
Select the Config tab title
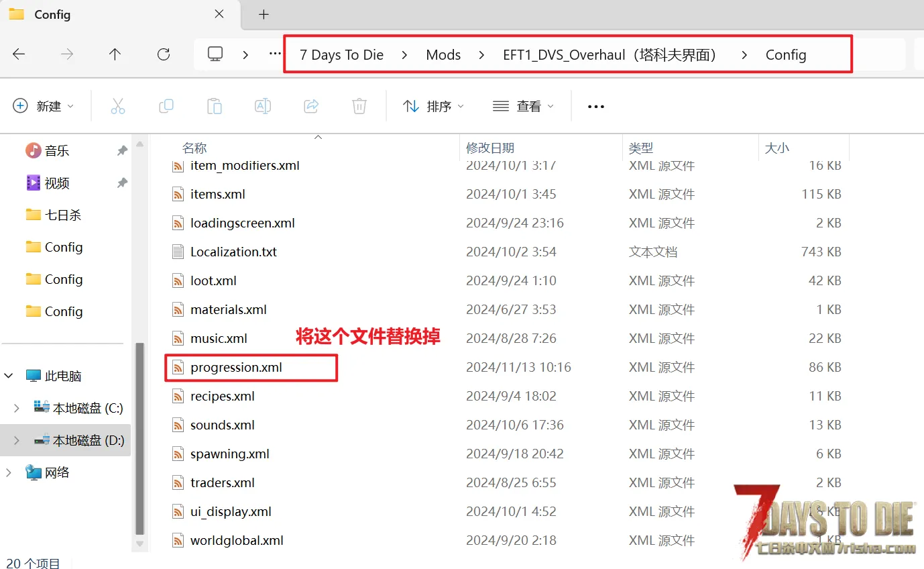(52, 14)
